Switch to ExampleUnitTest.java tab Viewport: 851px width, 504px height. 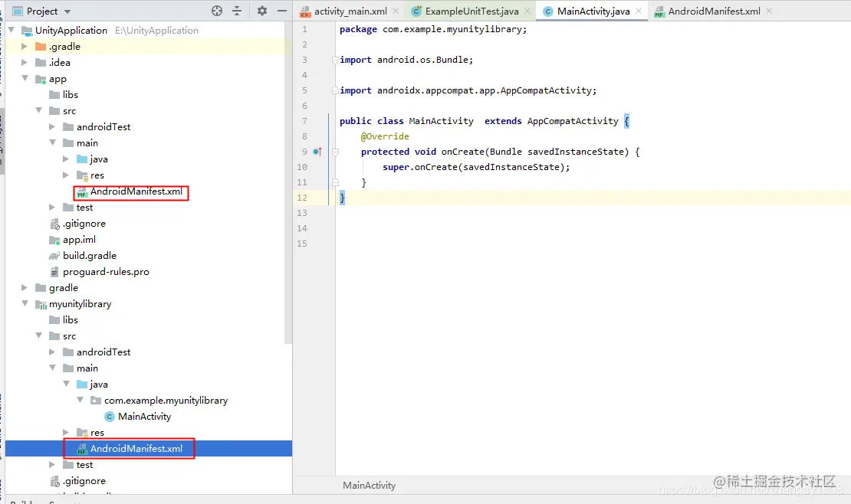tap(472, 11)
